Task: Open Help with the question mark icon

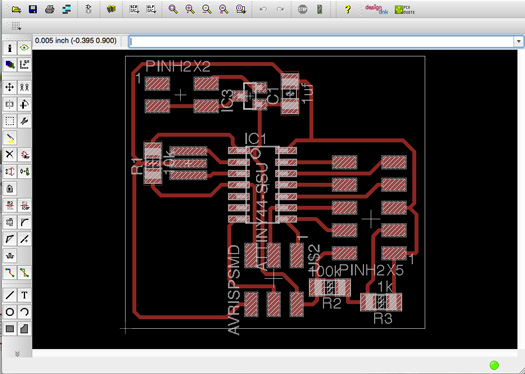Action: (348, 9)
